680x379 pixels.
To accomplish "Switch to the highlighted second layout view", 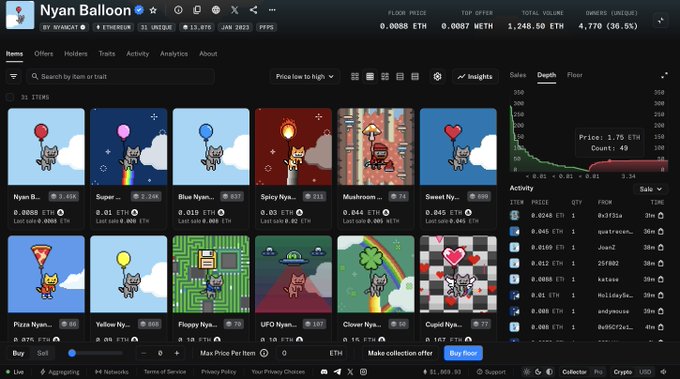I will pos(370,76).
